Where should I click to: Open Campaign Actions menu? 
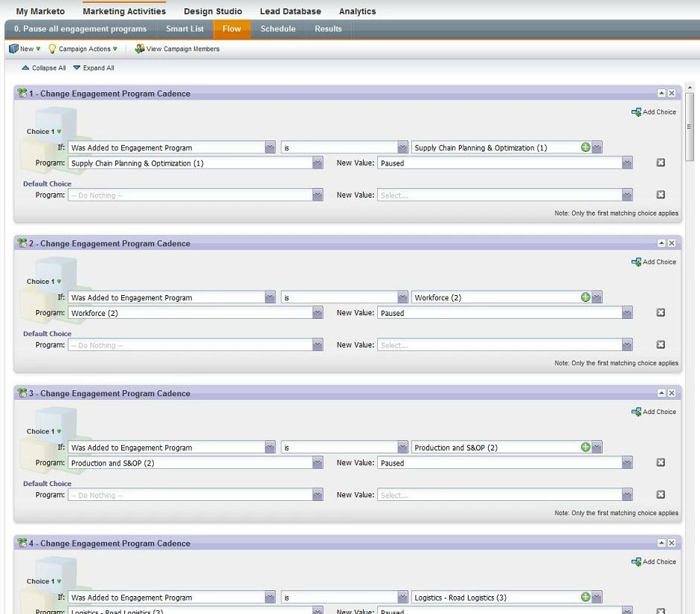pyautogui.click(x=83, y=49)
